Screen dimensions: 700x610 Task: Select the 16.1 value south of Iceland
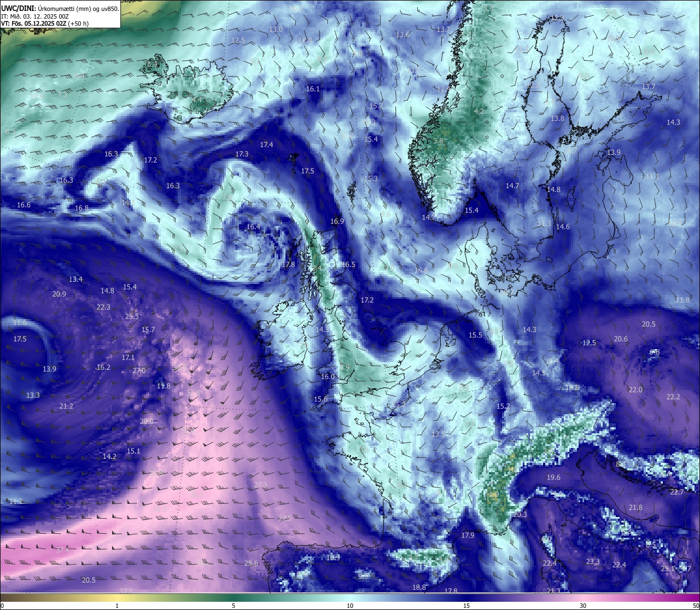pos(313,89)
